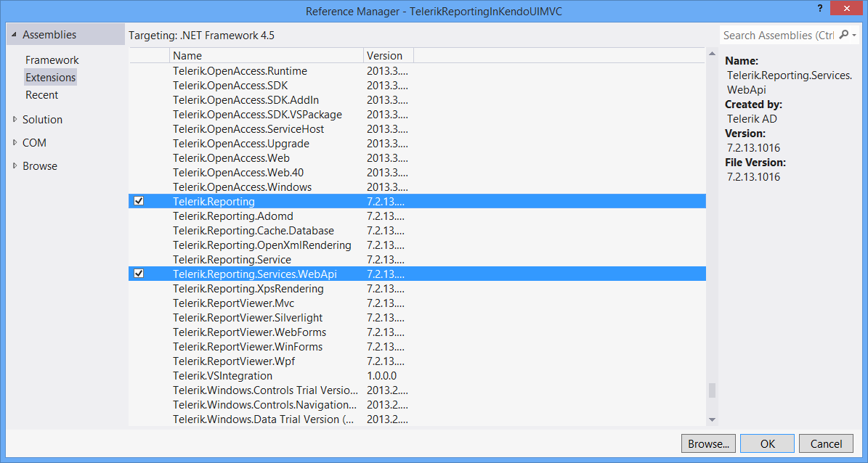Expand the Browse section
Viewport: 868px width, 463px height.
coord(15,165)
